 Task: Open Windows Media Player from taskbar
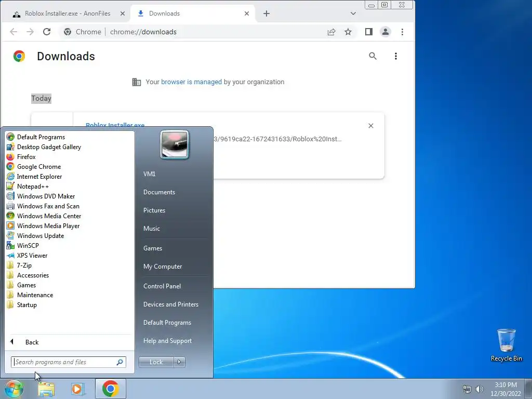pos(78,389)
